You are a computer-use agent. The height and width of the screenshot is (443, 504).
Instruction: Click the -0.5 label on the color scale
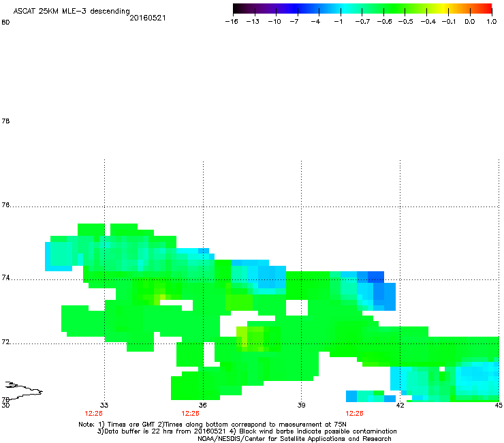[406, 22]
